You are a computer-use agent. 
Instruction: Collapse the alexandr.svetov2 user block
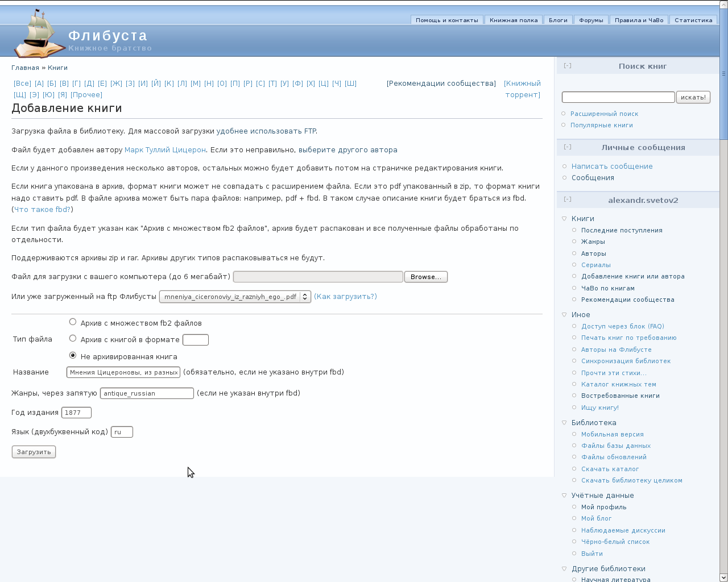tap(568, 199)
